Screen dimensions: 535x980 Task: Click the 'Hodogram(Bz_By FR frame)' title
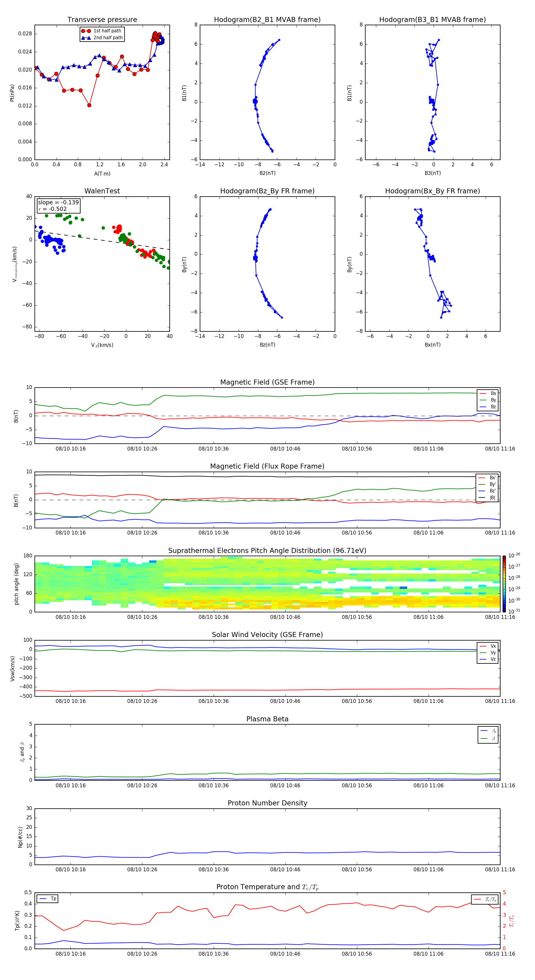click(267, 191)
